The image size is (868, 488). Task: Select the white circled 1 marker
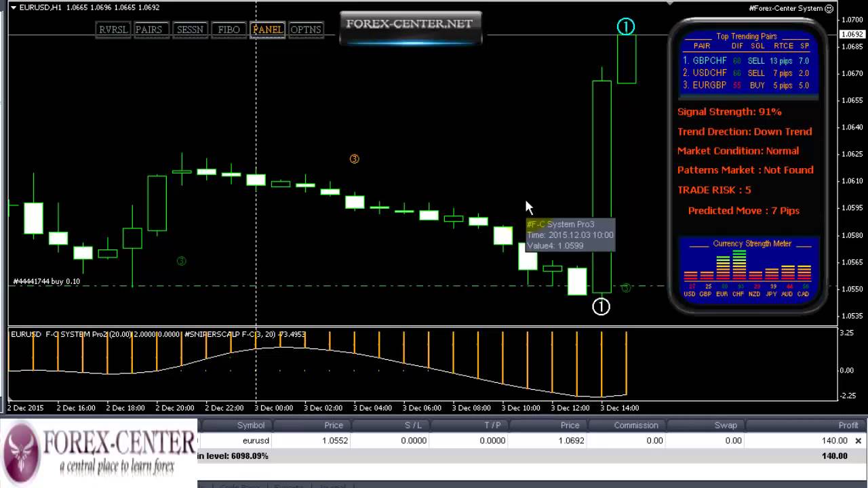[601, 306]
